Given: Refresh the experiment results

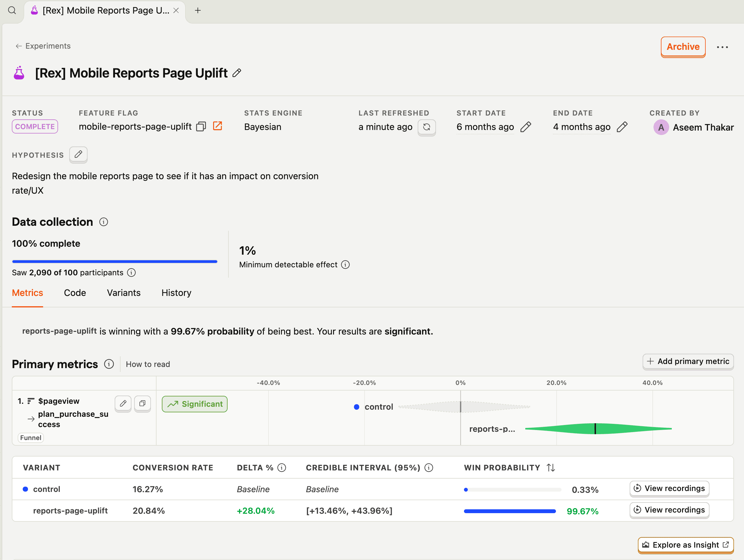Looking at the screenshot, I should pyautogui.click(x=427, y=127).
